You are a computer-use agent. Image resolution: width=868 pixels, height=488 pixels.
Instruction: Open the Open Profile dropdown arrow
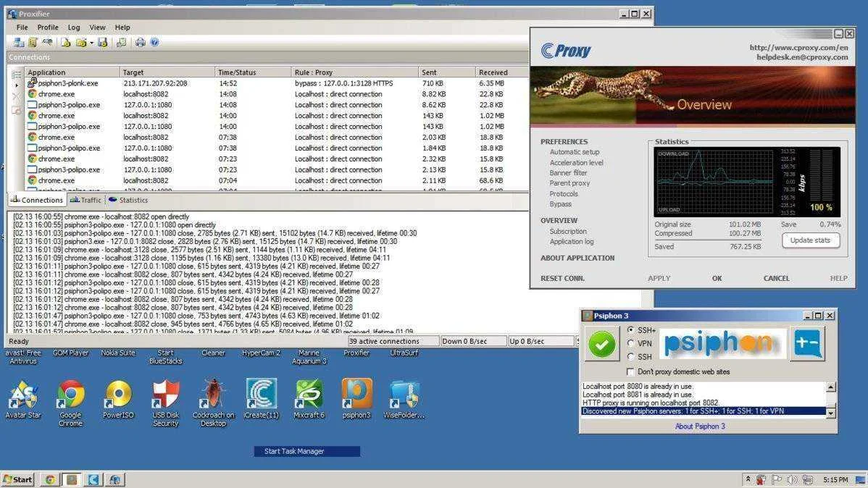click(x=92, y=43)
